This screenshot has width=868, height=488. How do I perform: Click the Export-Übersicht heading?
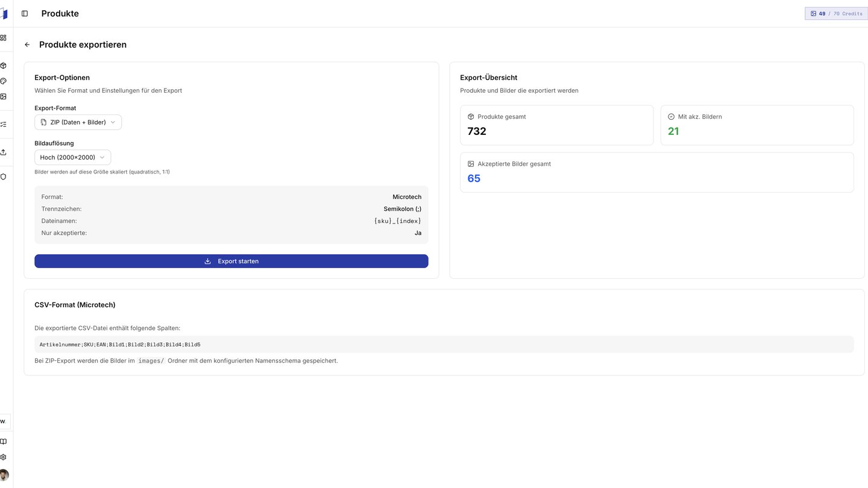click(488, 78)
